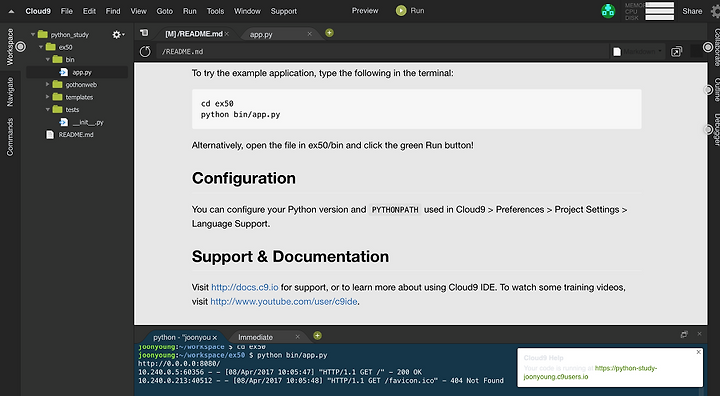Click the green Run play icon
The width and height of the screenshot is (720, 396).
pyautogui.click(x=401, y=11)
